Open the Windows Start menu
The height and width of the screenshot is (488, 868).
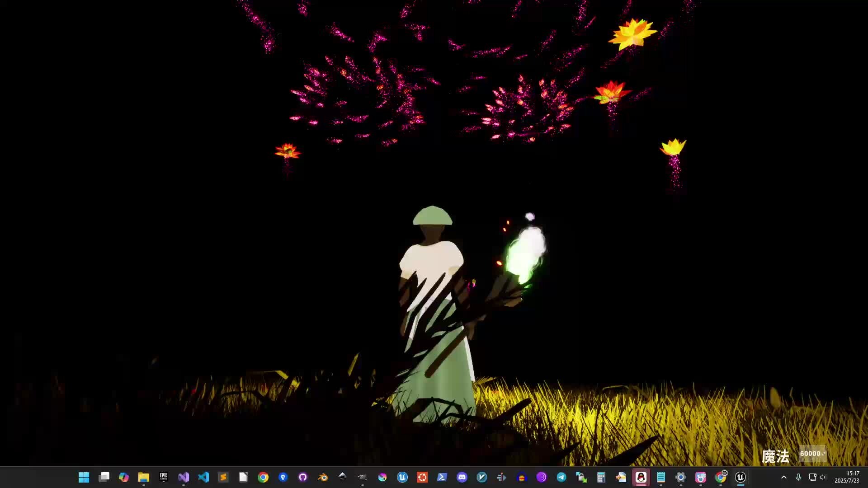(84, 477)
